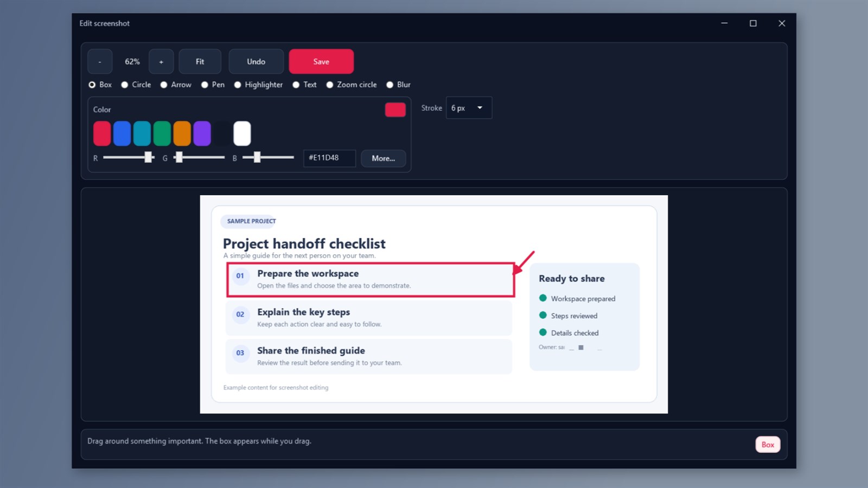Pick the Text tool option
Image resolution: width=868 pixels, height=488 pixels.
[304, 85]
